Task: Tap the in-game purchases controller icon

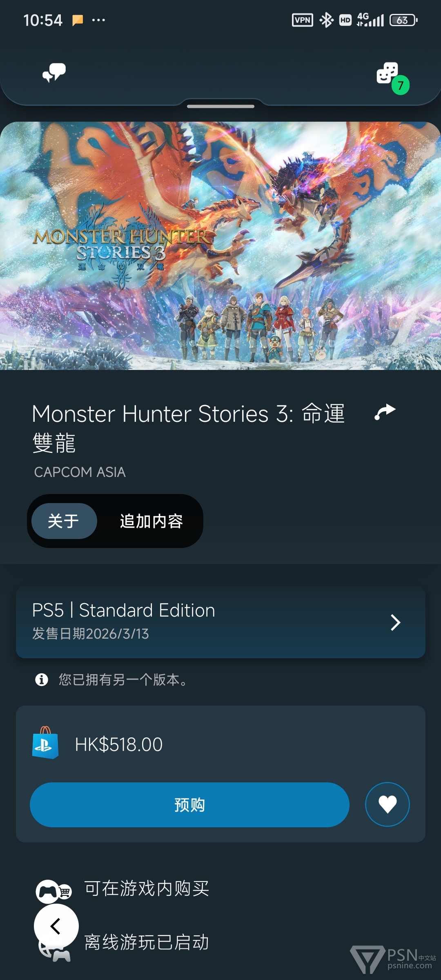Action: [53, 891]
